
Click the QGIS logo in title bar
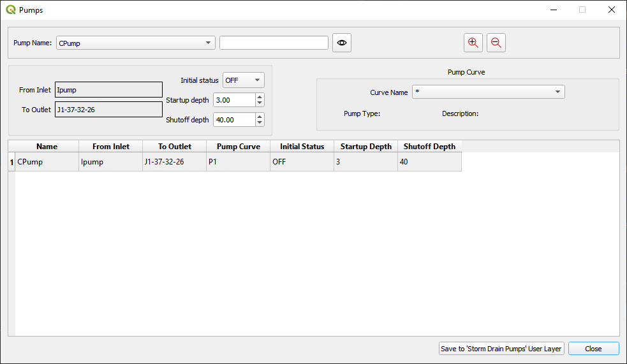pyautogui.click(x=11, y=10)
